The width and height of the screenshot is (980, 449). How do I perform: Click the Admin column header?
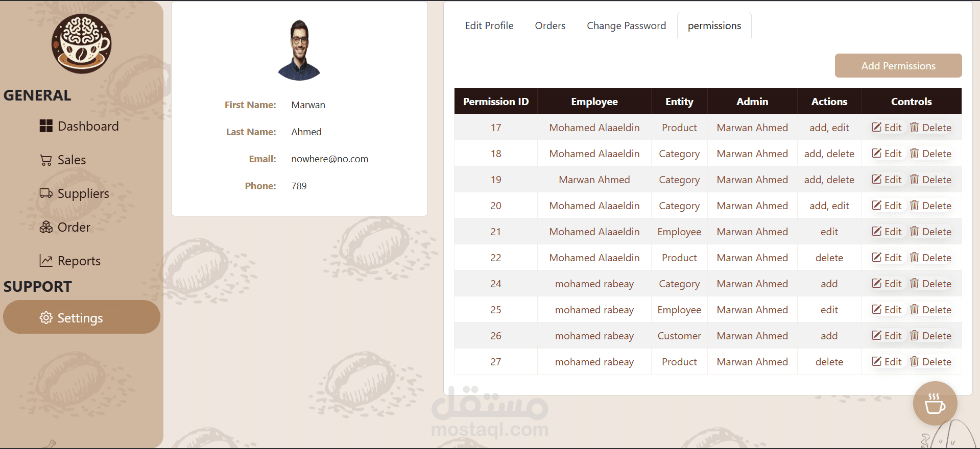(x=752, y=102)
